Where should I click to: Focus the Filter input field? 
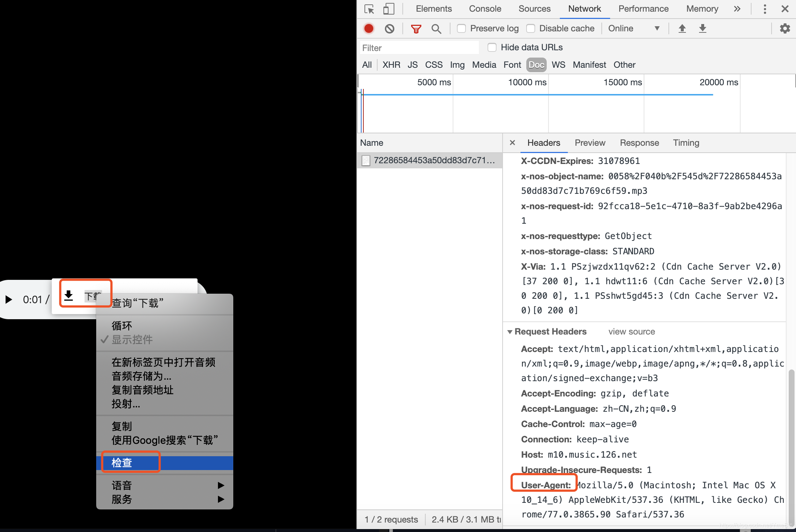point(419,48)
